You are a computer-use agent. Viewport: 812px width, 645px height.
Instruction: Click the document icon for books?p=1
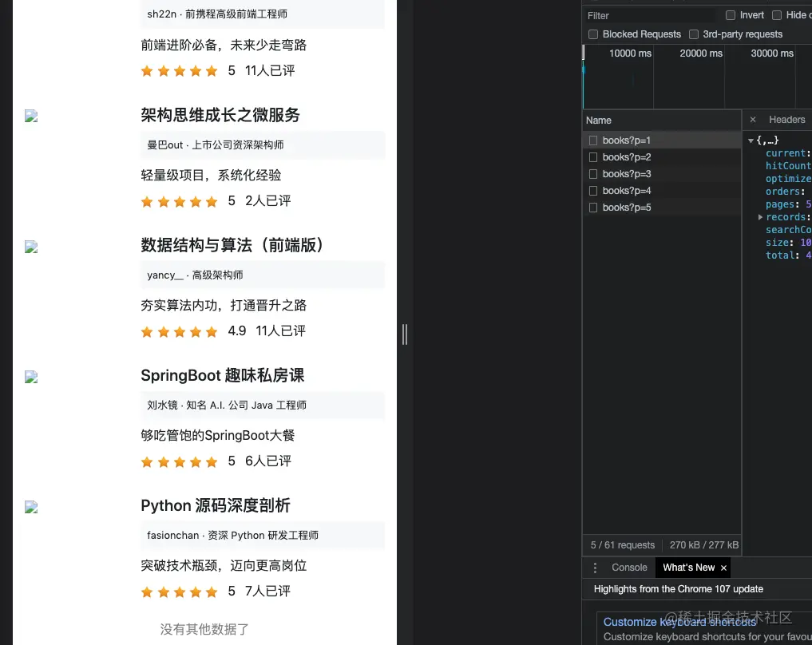click(593, 140)
